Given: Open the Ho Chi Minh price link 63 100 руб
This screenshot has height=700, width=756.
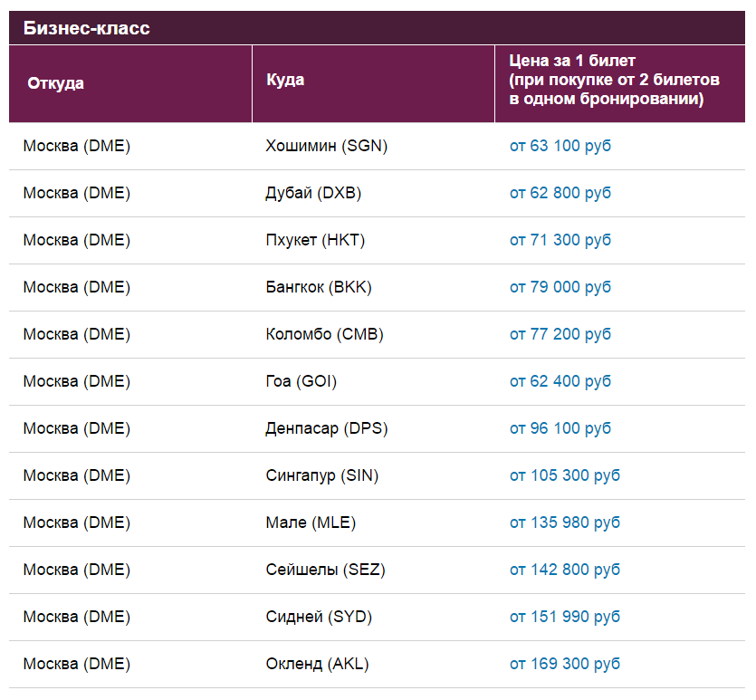Looking at the screenshot, I should click(560, 146).
